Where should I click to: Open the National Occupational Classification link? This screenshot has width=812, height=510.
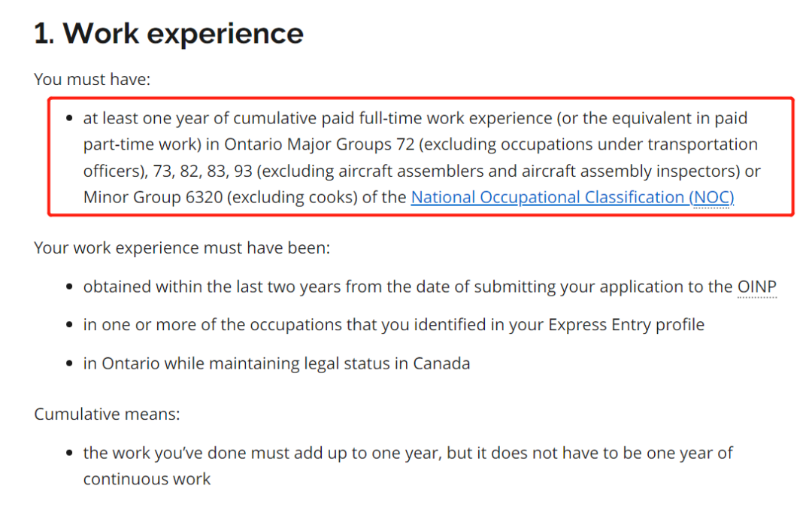click(572, 198)
